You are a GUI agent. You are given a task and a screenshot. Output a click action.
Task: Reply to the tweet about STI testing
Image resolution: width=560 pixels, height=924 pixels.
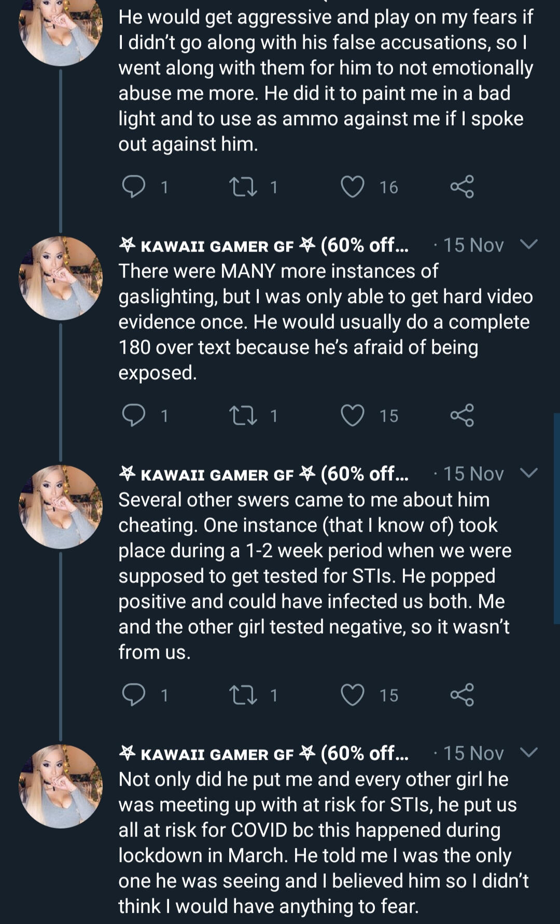pyautogui.click(x=133, y=695)
